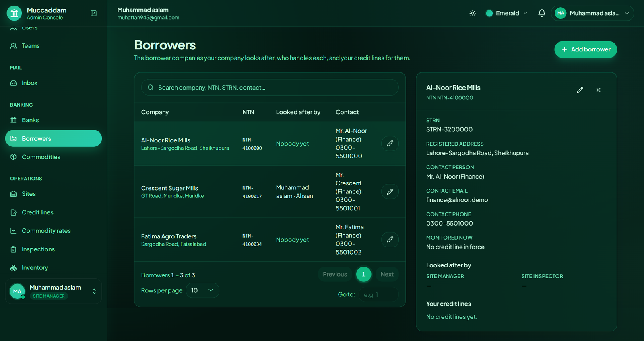Select the Fatima Agro Traders company name
The height and width of the screenshot is (341, 644).
click(169, 236)
